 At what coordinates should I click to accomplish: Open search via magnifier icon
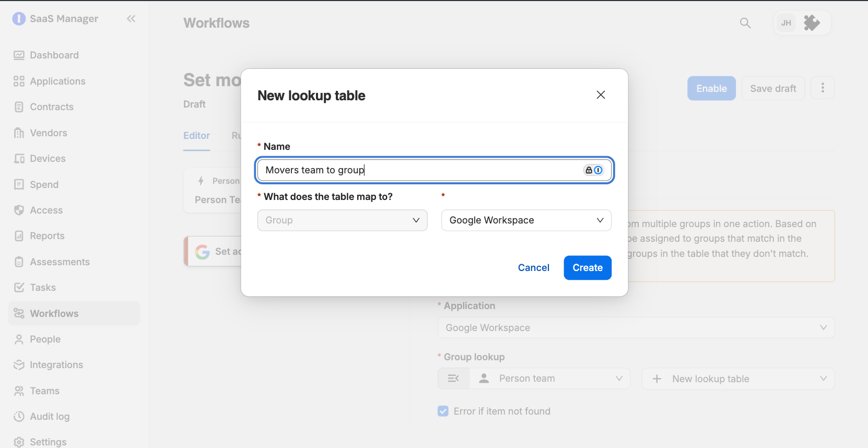click(745, 23)
